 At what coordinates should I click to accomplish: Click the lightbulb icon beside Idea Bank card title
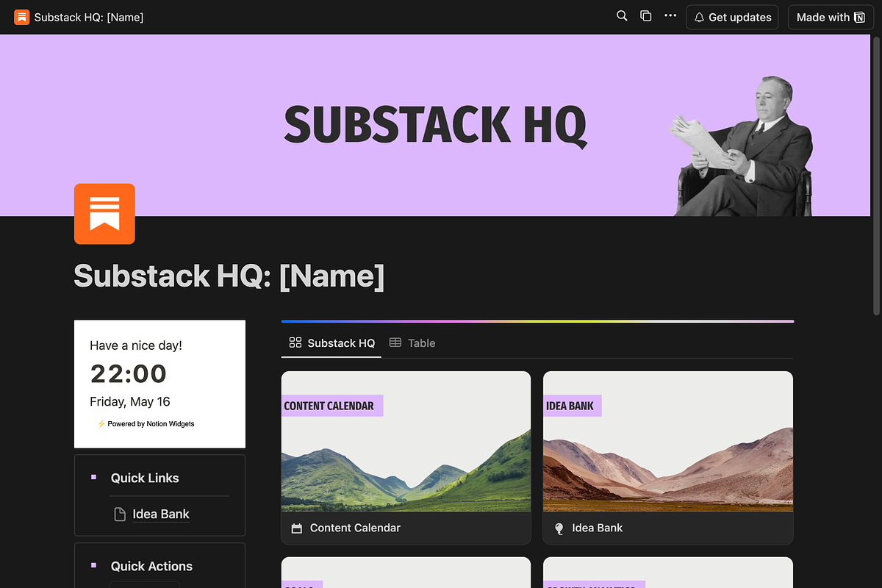pos(559,528)
